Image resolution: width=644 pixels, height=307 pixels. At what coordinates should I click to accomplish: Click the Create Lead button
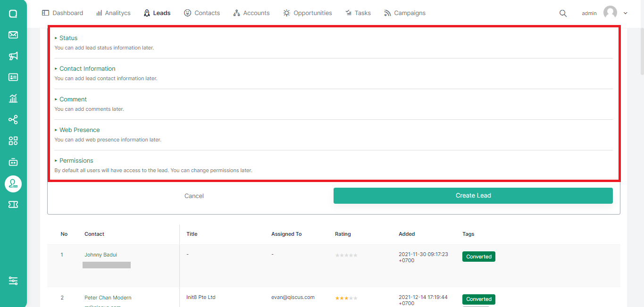click(473, 196)
